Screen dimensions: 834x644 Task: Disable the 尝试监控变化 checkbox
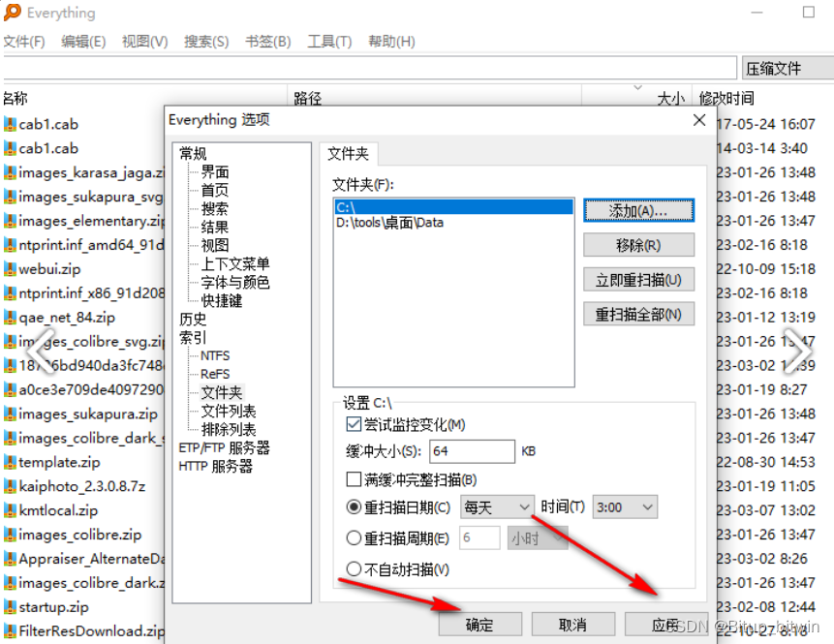[353, 423]
